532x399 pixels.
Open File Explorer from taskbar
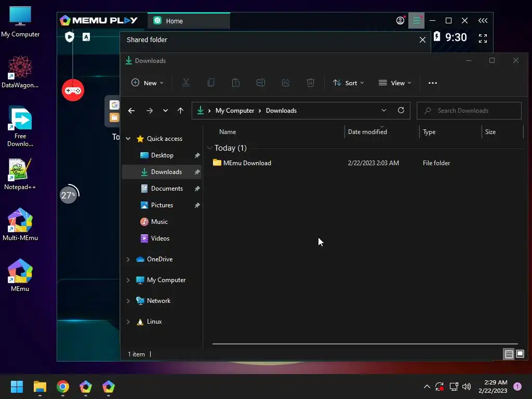pos(39,387)
